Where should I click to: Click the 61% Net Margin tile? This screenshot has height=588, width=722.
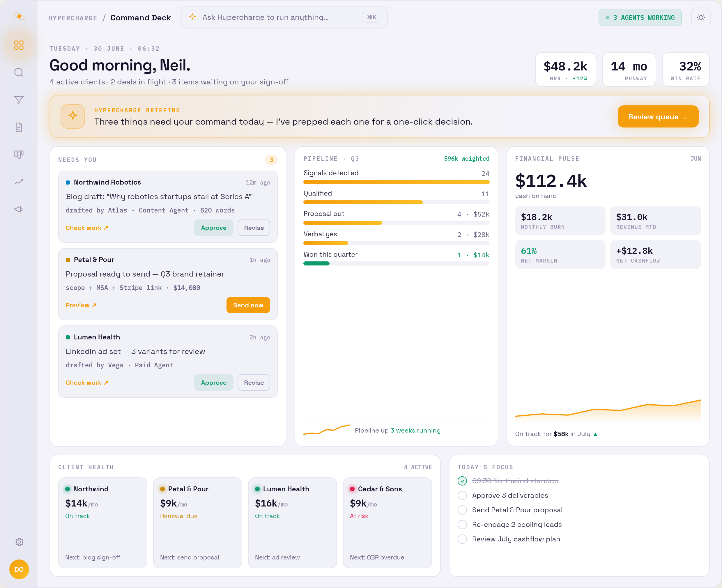click(x=560, y=254)
